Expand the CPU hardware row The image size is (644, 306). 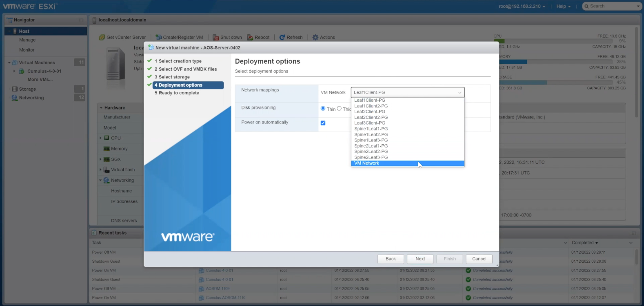click(101, 138)
